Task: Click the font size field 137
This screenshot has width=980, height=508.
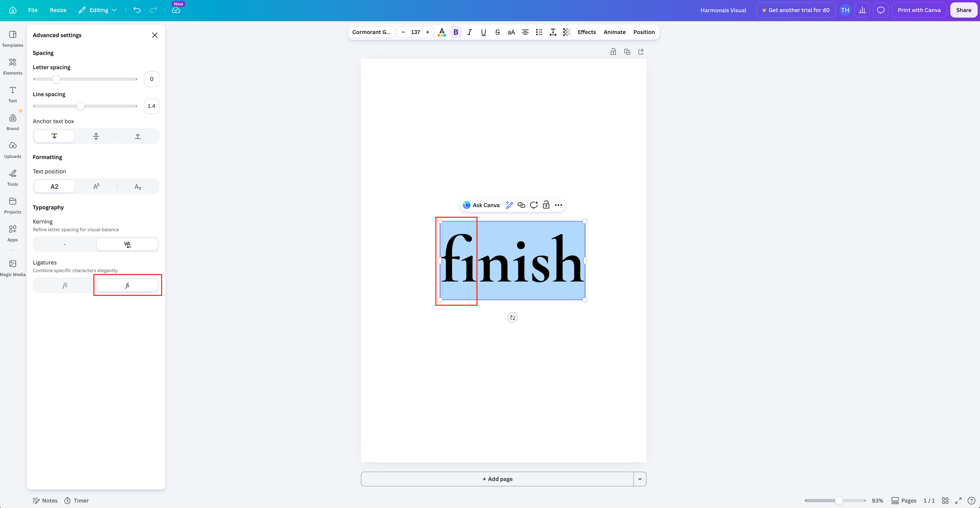Action: [x=416, y=32]
